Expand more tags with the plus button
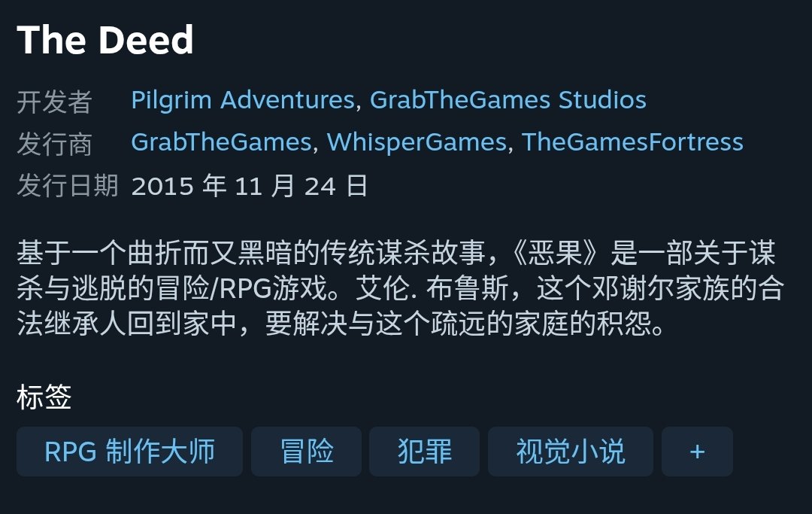This screenshot has height=514, width=812. click(x=697, y=452)
